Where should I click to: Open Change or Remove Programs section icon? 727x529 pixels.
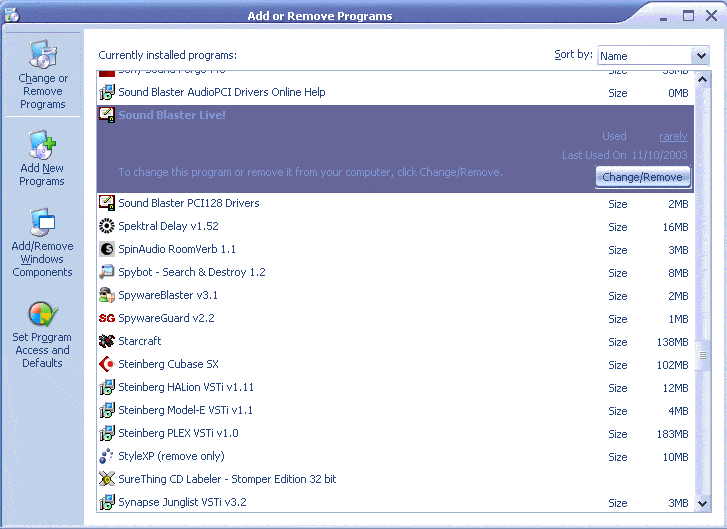(x=43, y=54)
